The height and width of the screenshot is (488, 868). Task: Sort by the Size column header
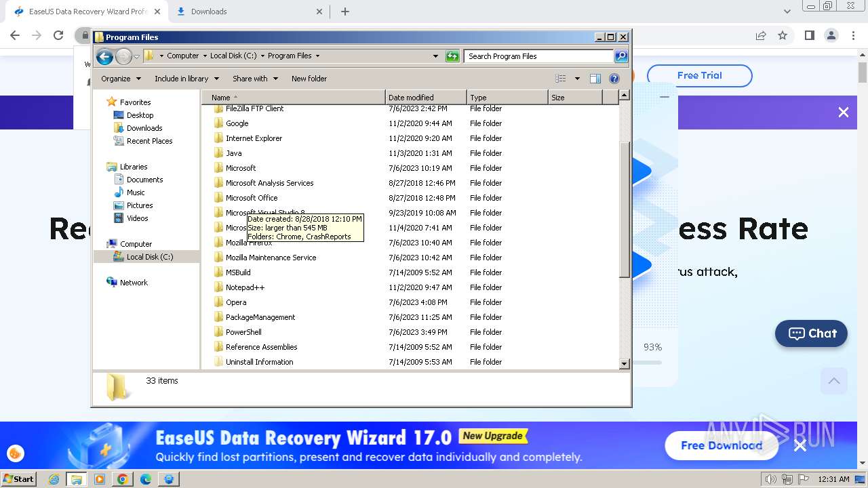pyautogui.click(x=575, y=98)
